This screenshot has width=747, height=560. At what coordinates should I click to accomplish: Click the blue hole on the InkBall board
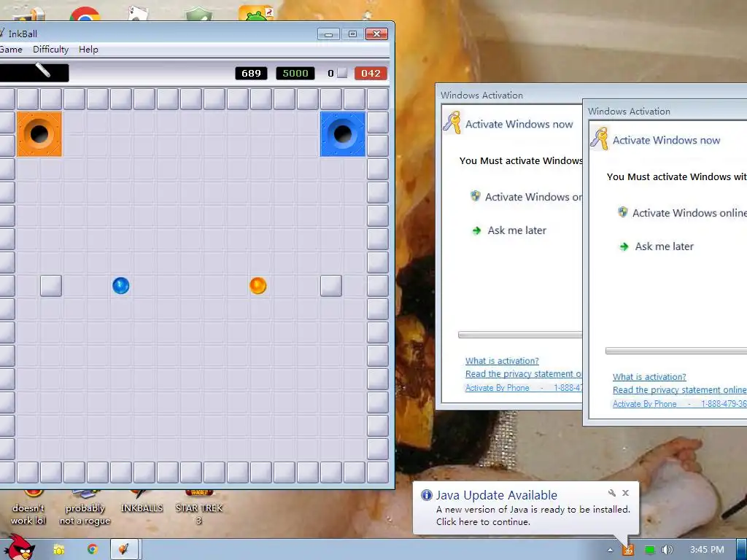pos(343,134)
